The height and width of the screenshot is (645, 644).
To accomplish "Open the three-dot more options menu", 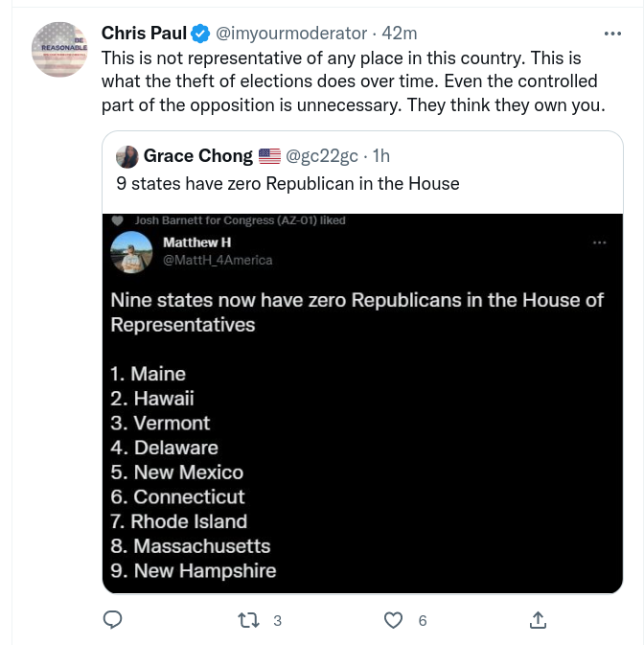I will (612, 34).
